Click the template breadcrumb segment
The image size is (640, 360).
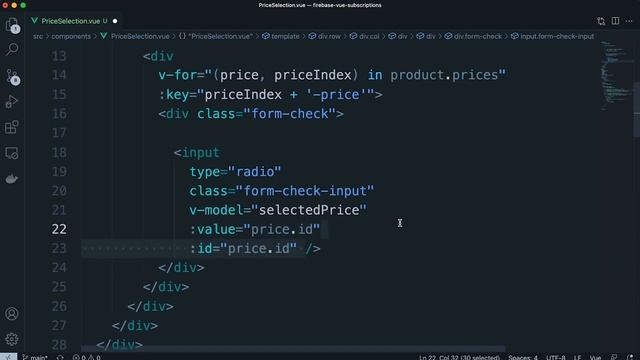point(281,36)
